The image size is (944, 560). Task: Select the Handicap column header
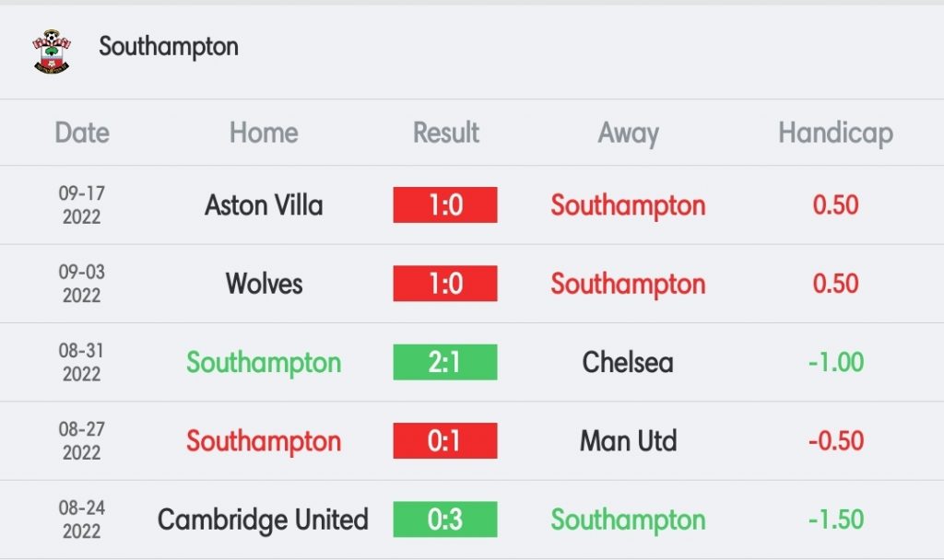835,134
